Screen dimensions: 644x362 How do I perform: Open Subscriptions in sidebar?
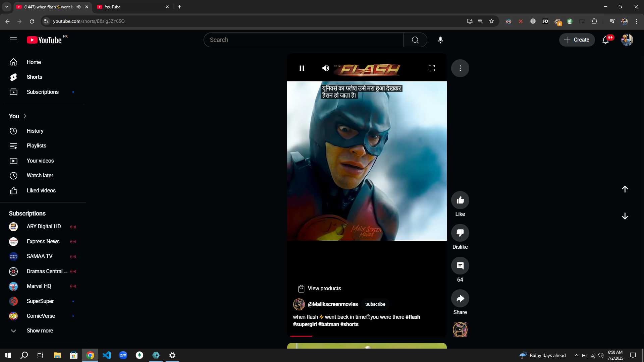[x=43, y=92]
